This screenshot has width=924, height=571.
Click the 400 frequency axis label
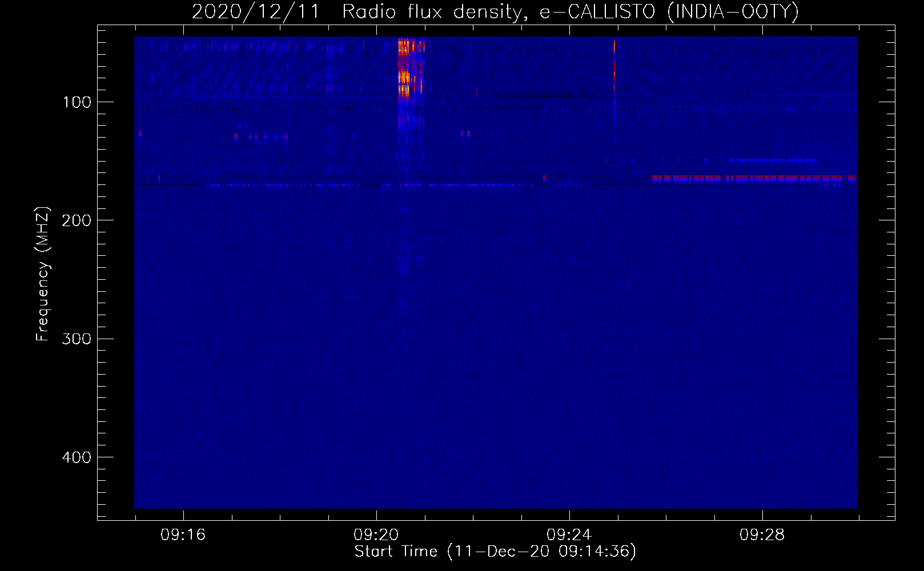tap(77, 457)
